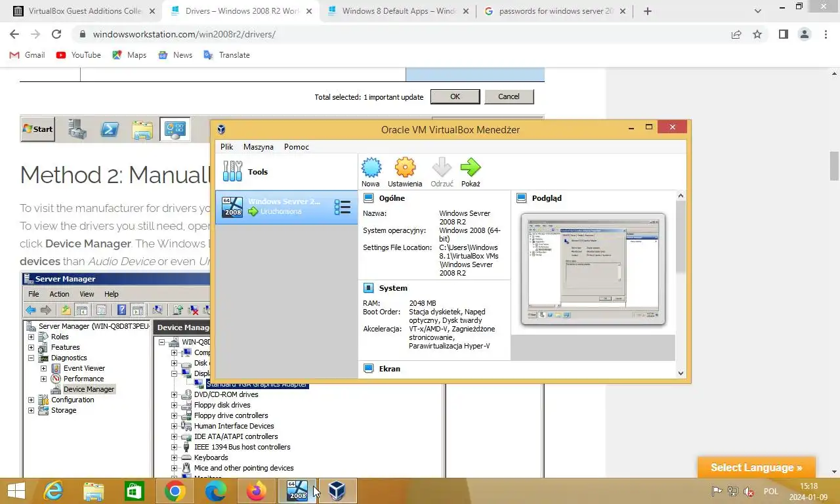The width and height of the screenshot is (840, 504).
Task: Bookmark this page with star icon
Action: pyautogui.click(x=757, y=34)
